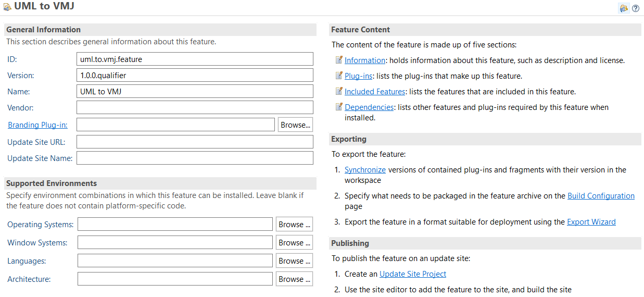Launch the Export Wizard link
This screenshot has height=297, width=644.
coord(591,222)
